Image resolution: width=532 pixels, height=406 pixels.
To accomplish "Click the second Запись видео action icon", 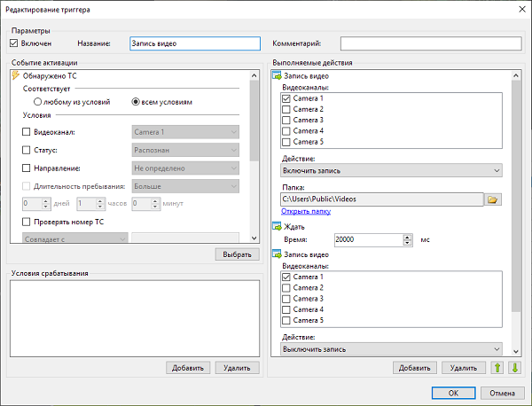I will pyautogui.click(x=277, y=254).
